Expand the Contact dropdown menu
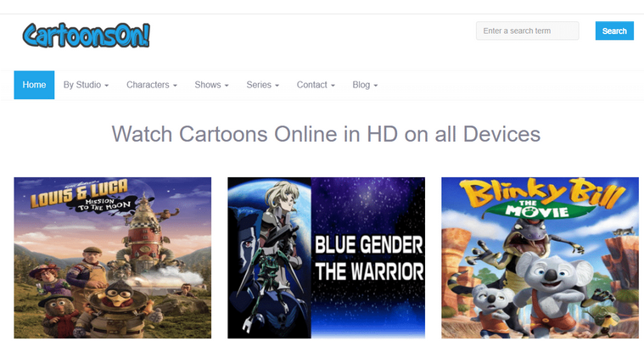 point(316,85)
